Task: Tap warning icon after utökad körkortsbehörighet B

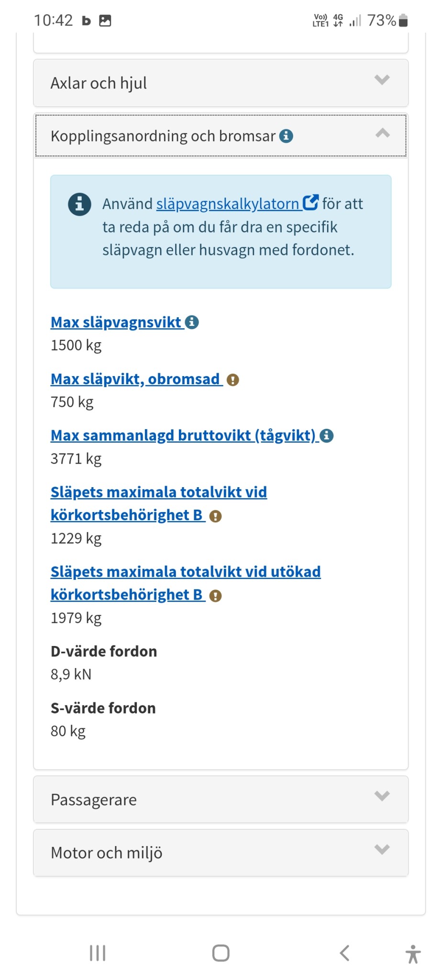Action: tap(216, 596)
